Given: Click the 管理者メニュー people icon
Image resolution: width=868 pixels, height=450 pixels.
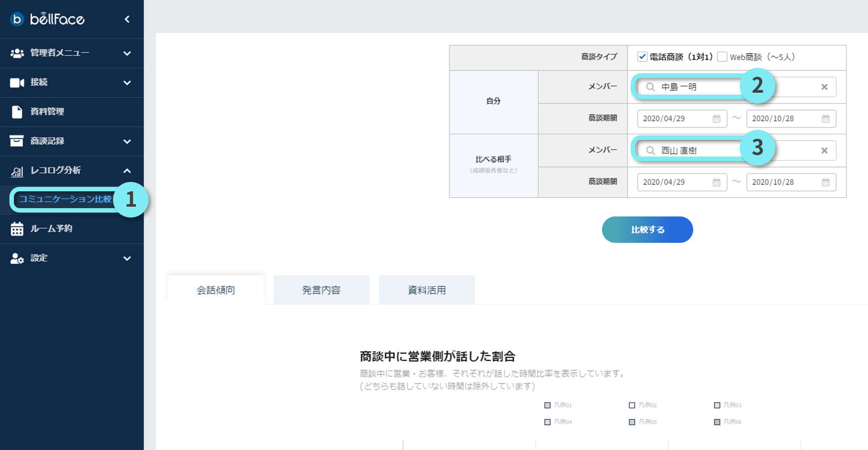Looking at the screenshot, I should 17,53.
